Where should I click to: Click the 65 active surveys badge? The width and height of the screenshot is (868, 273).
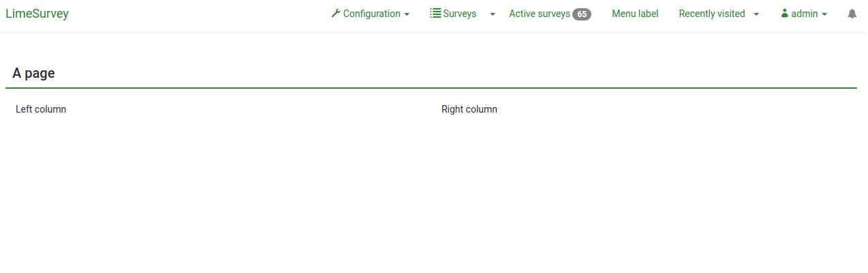coord(581,14)
